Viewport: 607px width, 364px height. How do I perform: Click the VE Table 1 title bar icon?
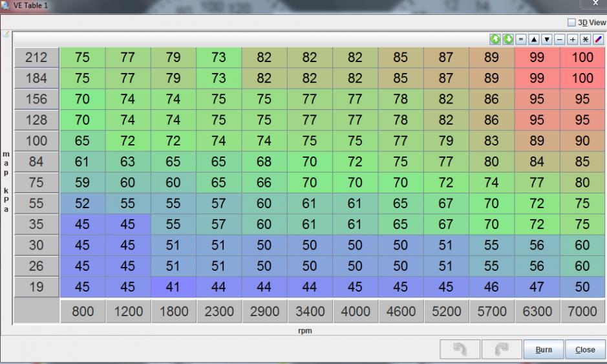[5, 5]
